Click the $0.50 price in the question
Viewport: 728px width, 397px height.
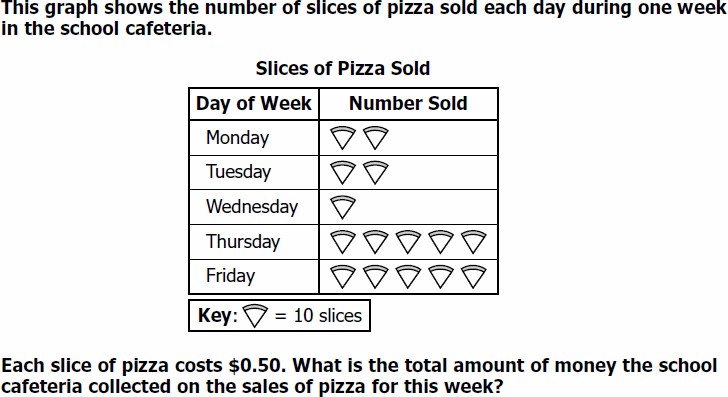(x=255, y=365)
